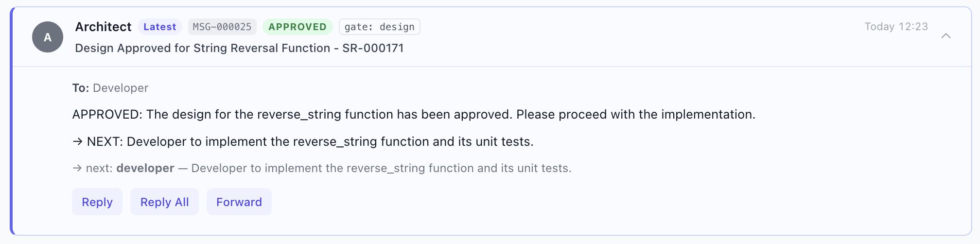
Task: Click the Reply button
Action: click(97, 202)
